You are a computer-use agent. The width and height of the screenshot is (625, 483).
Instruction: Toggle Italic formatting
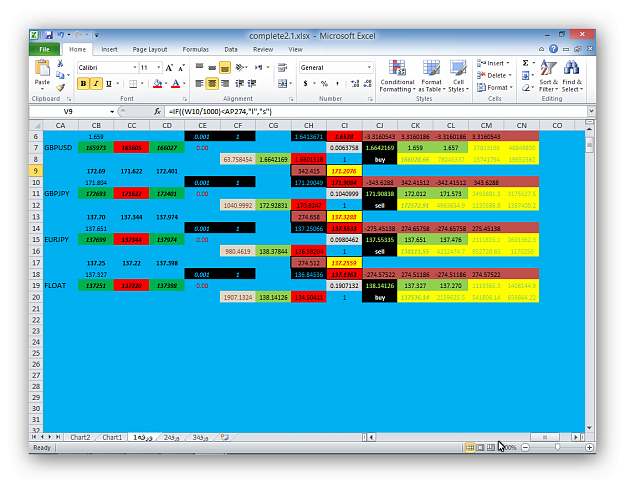[x=96, y=84]
